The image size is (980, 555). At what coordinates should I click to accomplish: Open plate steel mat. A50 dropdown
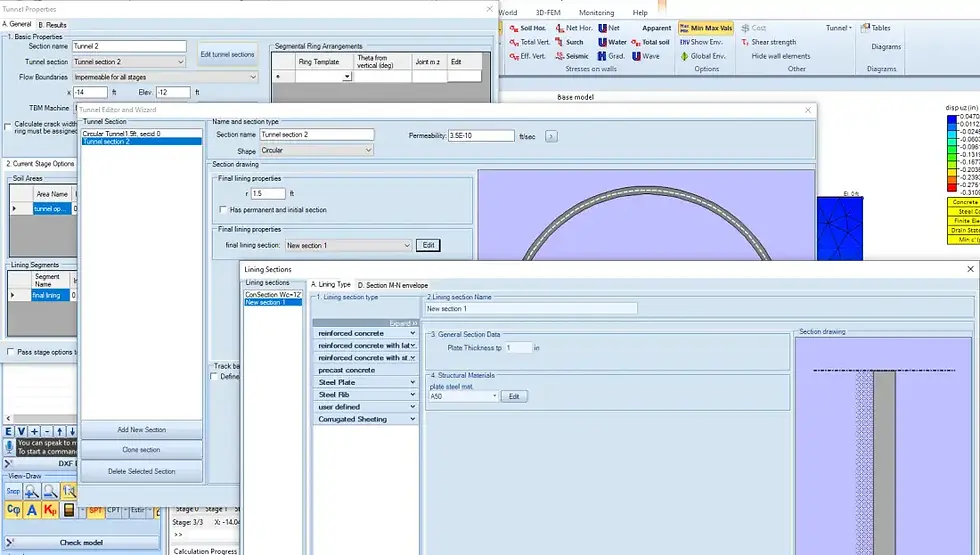494,396
